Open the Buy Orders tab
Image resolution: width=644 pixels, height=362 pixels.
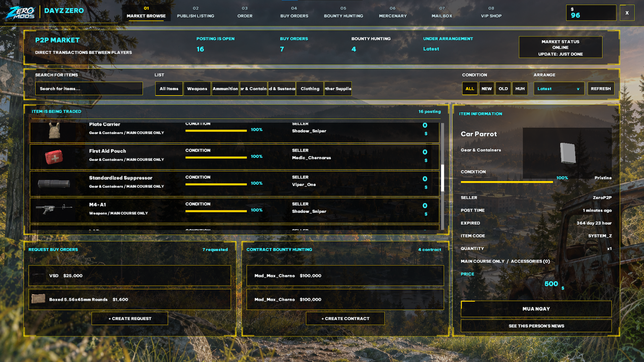(294, 12)
